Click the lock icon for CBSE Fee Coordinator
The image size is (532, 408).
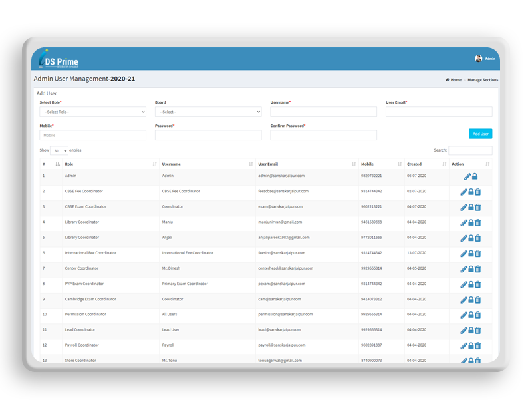pyautogui.click(x=471, y=192)
